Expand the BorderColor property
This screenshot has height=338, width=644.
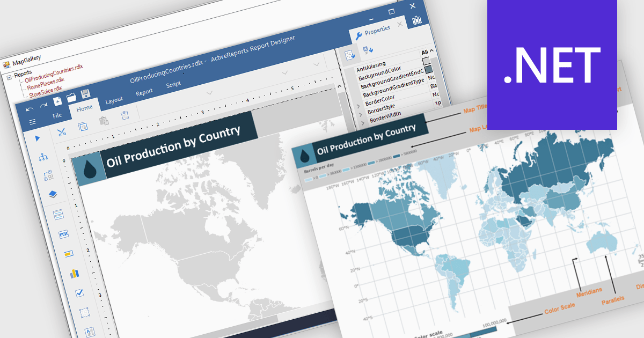click(x=359, y=107)
